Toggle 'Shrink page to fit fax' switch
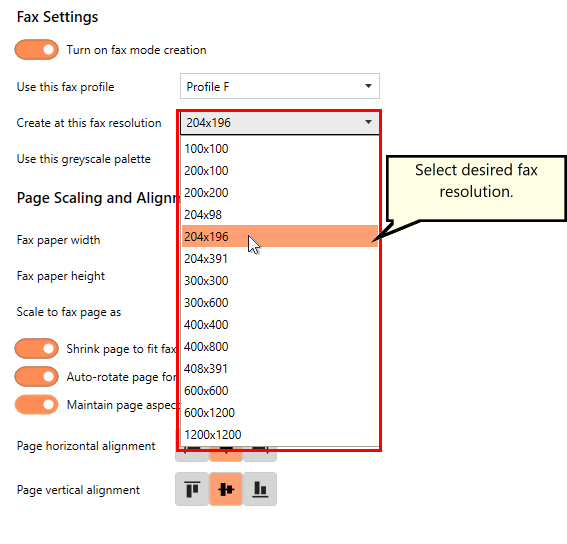 37,348
